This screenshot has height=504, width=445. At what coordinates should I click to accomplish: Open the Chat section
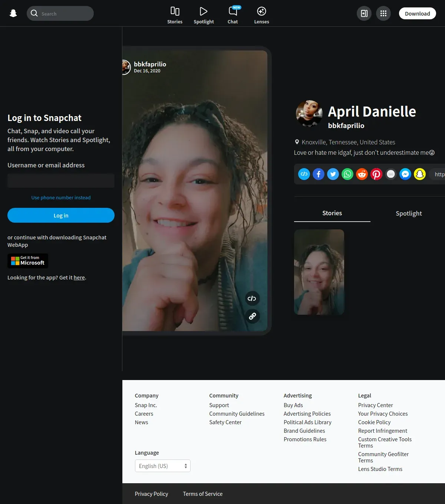coord(233,15)
